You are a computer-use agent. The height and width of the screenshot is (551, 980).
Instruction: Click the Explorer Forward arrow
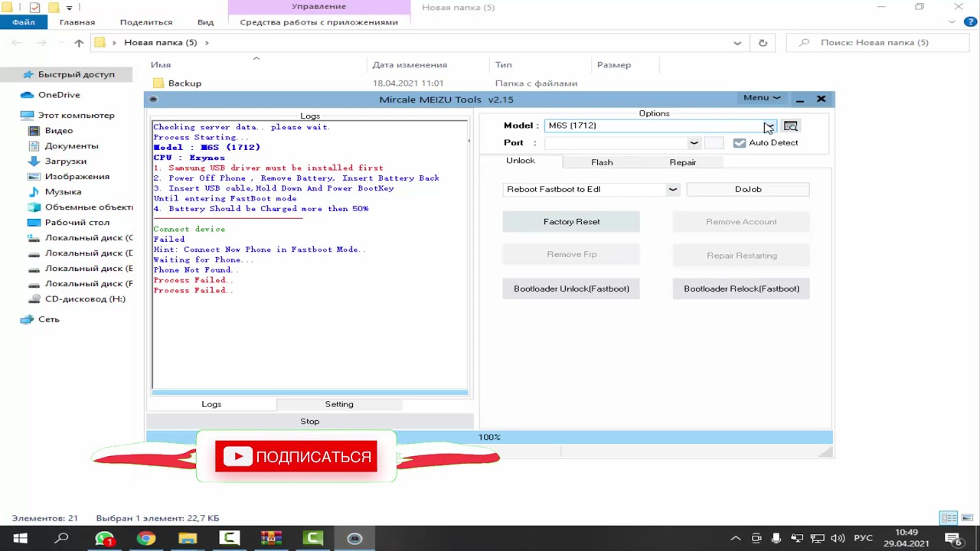pos(42,43)
